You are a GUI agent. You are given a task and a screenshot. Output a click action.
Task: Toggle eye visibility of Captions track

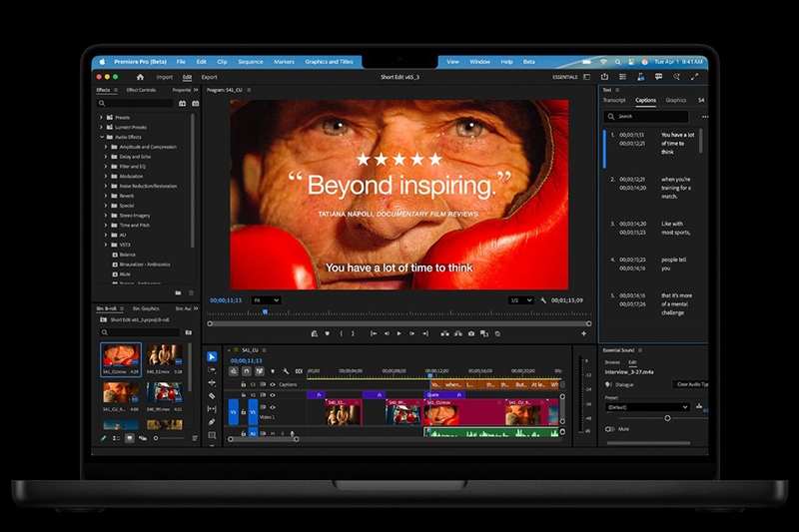click(273, 384)
